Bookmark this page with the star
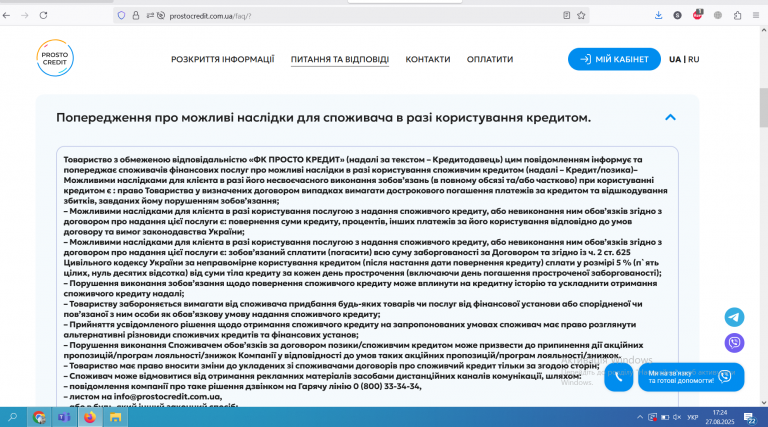768x427 pixels. click(581, 16)
